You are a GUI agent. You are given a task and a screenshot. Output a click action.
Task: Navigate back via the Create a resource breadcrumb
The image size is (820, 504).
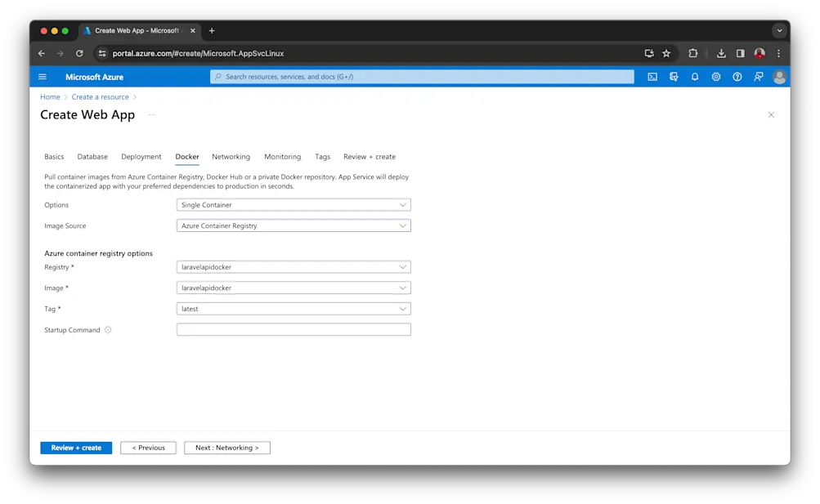point(100,96)
